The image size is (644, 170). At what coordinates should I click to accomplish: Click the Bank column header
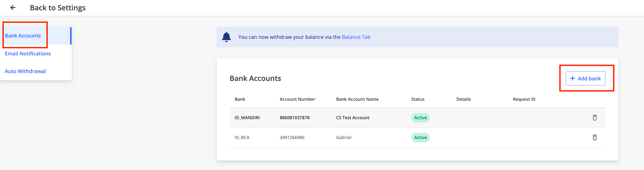(240, 99)
